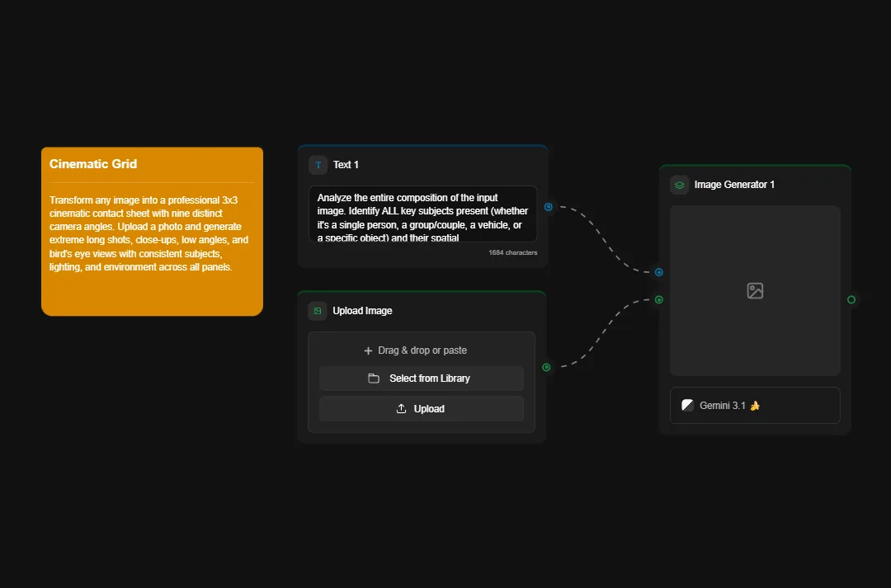Viewport: 891px width, 588px height.
Task: Click the Gemini model icon in the model selector
Action: tap(687, 405)
